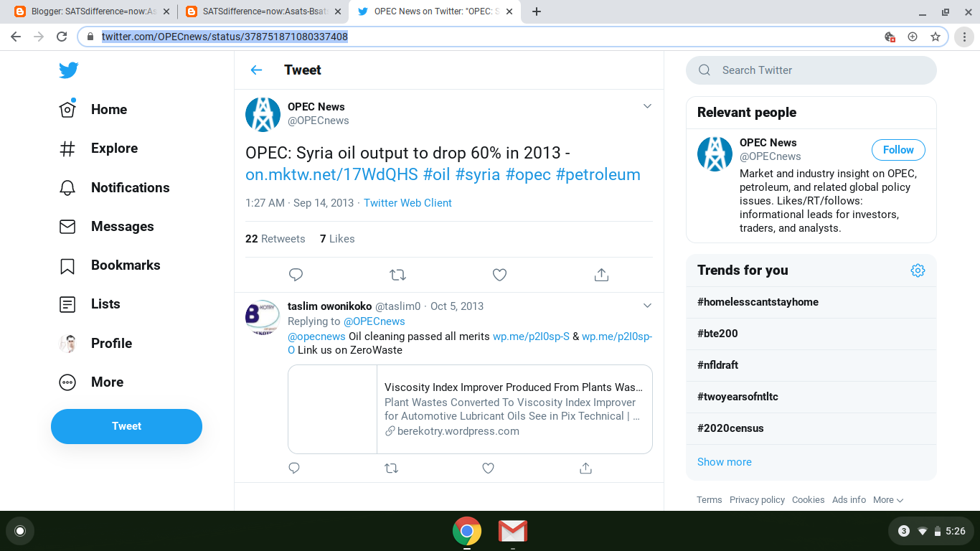Viewport: 980px width, 551px height.
Task: Open Gmail from the shelf
Action: [x=513, y=531]
